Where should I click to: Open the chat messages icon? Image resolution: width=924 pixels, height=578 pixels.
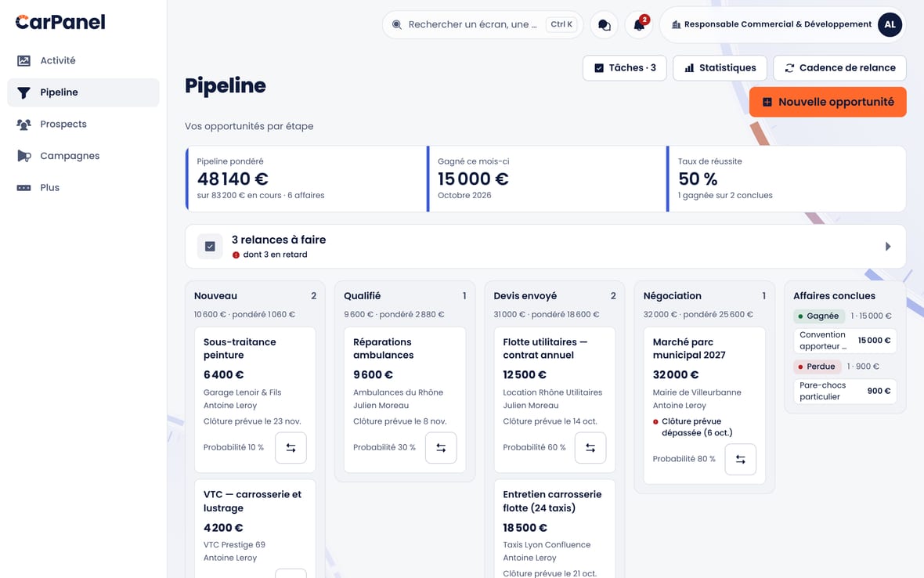point(604,25)
